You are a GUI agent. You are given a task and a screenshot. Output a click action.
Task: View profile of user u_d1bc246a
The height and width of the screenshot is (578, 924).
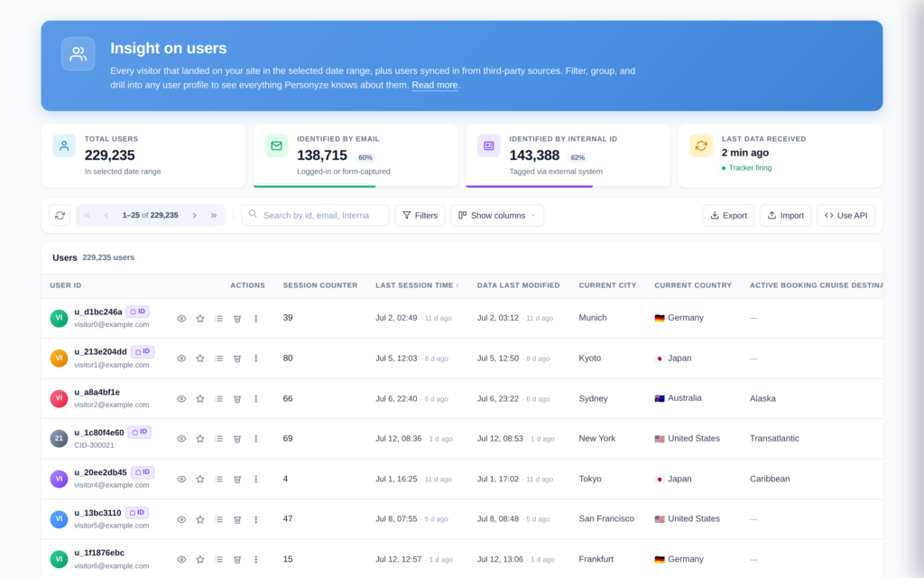coord(181,319)
